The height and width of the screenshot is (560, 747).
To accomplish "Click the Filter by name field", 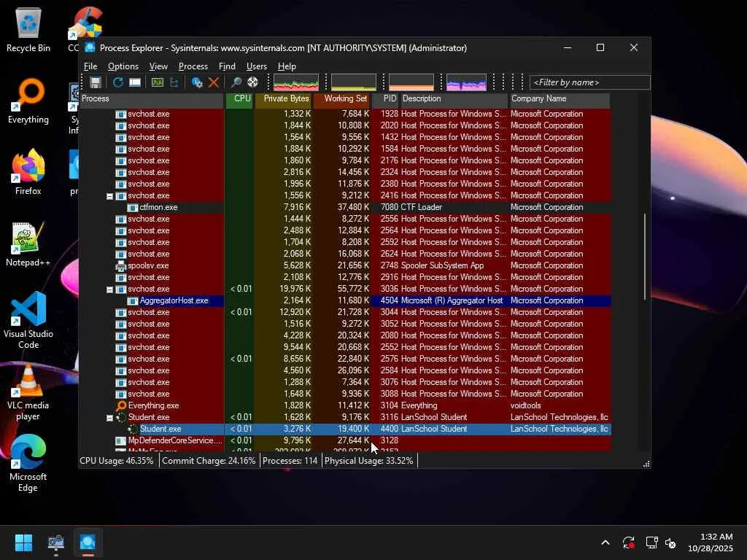I will (x=589, y=82).
